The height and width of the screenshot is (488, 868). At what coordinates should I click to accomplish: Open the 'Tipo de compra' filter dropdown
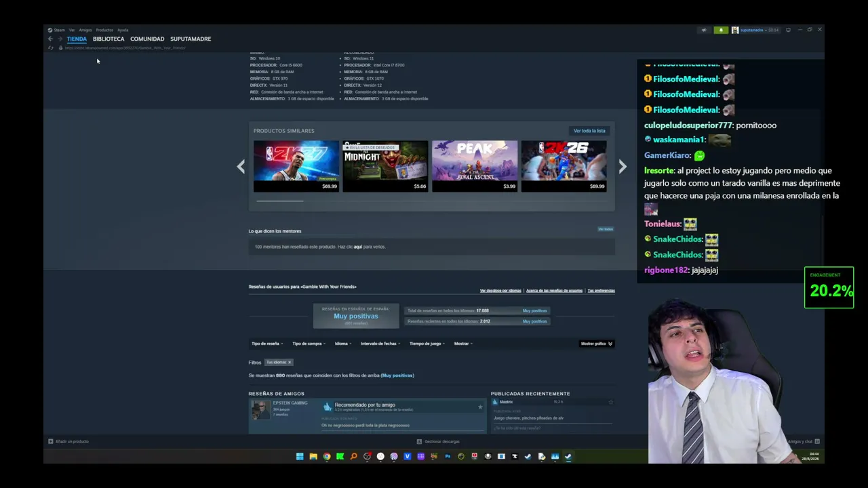pyautogui.click(x=309, y=344)
